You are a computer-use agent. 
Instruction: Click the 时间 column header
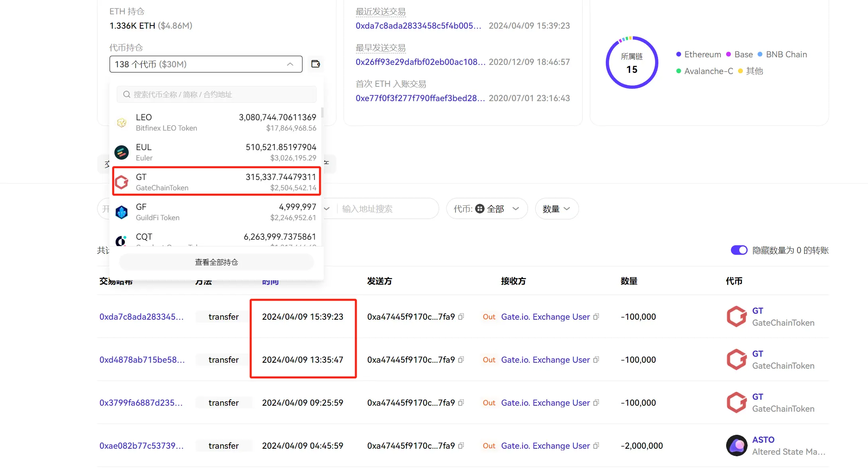pyautogui.click(x=270, y=281)
